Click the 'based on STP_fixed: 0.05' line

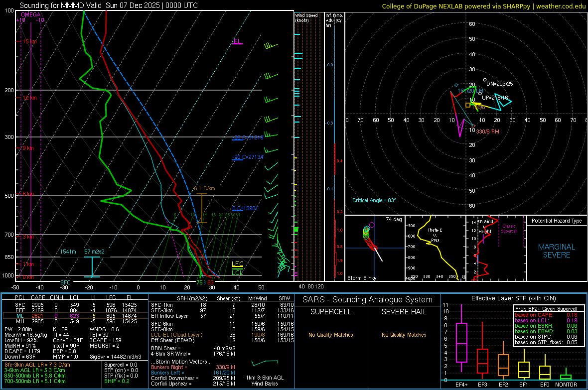point(546,342)
